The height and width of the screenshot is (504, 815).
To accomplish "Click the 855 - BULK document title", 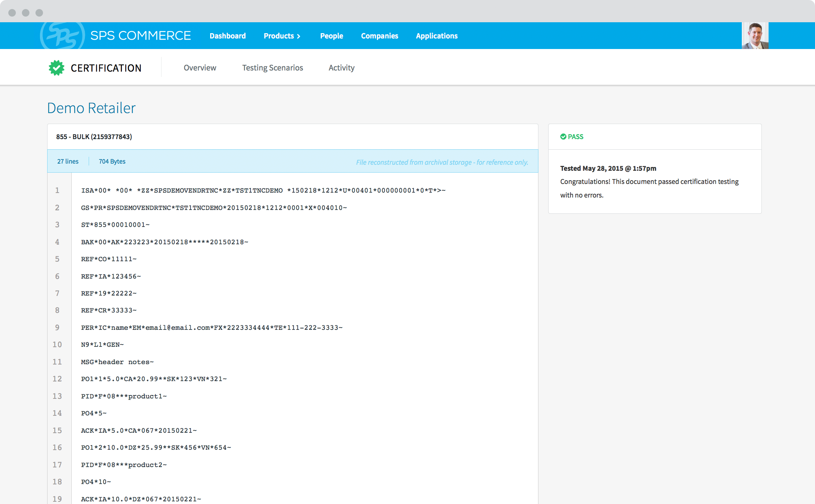I will pos(94,136).
